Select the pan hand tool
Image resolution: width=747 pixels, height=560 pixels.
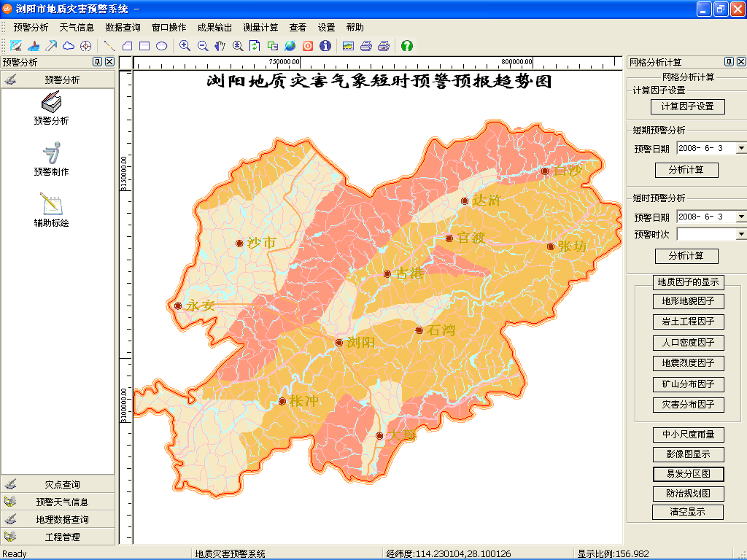tap(220, 46)
